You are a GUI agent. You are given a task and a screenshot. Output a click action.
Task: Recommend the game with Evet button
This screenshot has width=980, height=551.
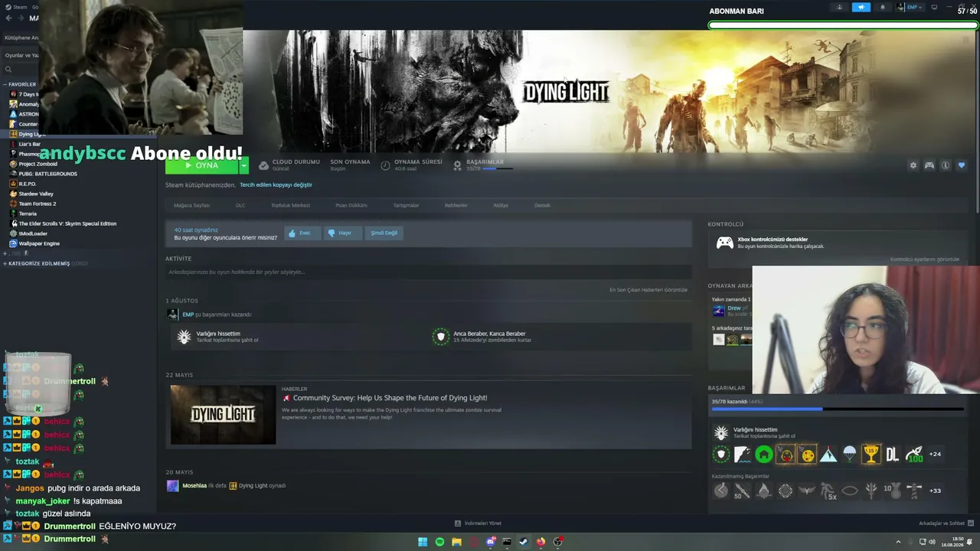tap(302, 233)
